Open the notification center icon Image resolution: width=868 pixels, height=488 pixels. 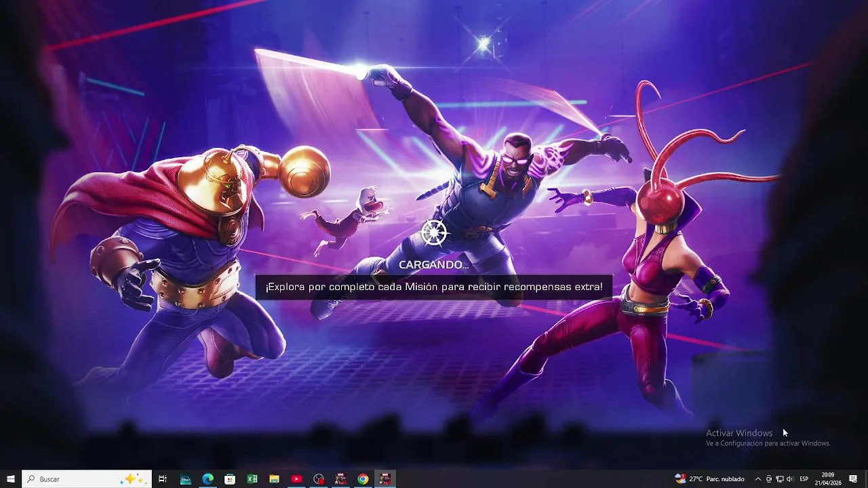(x=853, y=479)
